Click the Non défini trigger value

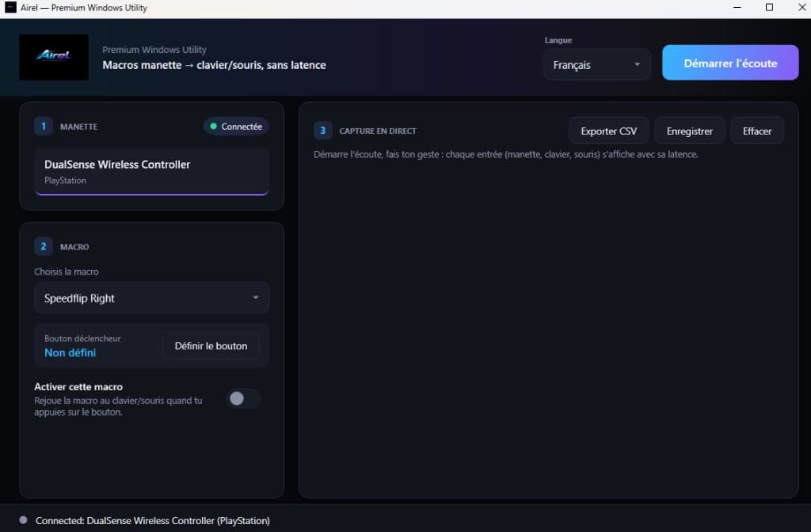click(x=70, y=352)
